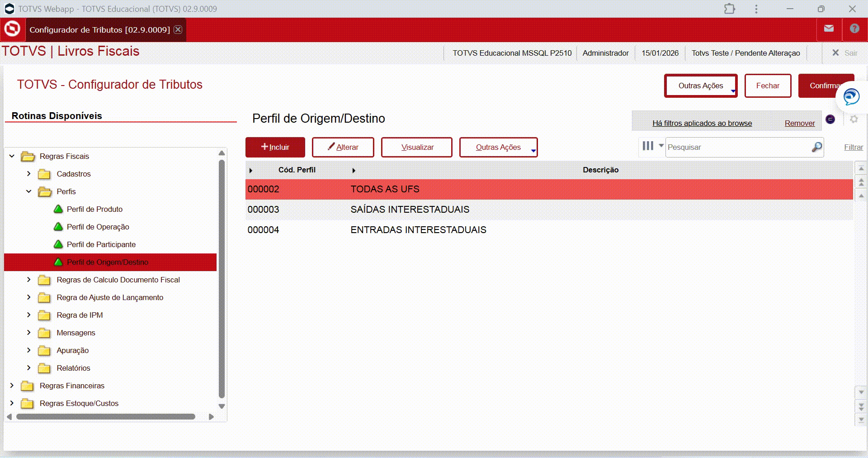Click the Alterar button
The height and width of the screenshot is (458, 868).
343,147
